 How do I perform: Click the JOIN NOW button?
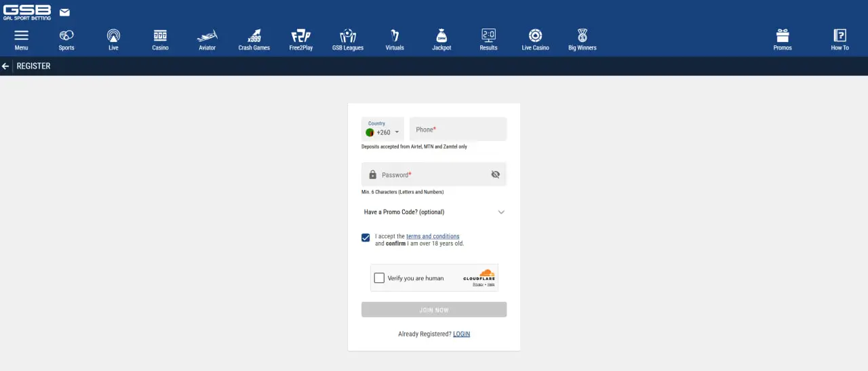coord(434,310)
